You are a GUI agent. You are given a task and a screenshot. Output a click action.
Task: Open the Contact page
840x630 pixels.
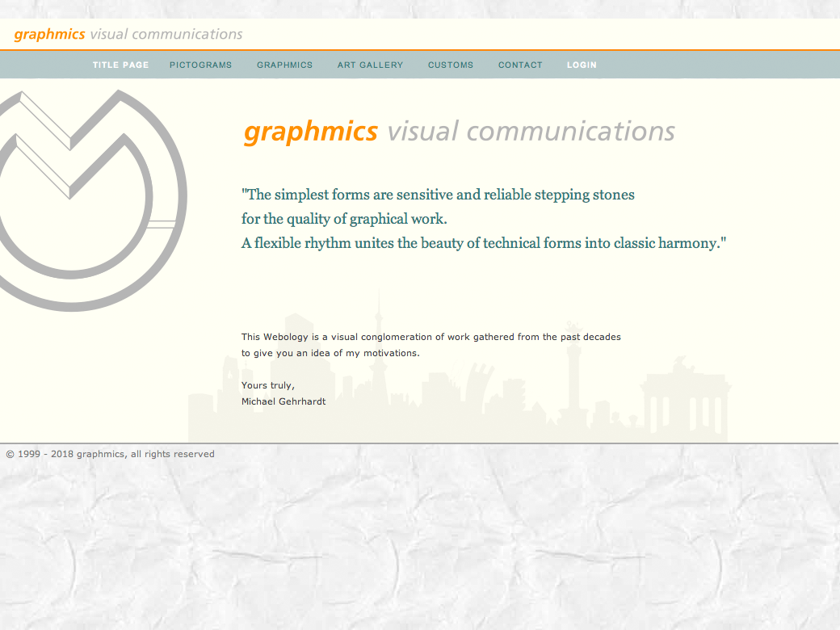[x=520, y=65]
